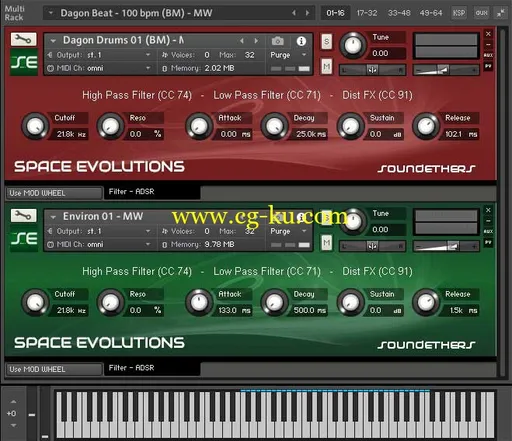Switch to rack page 01-16
Screen dimensions: 512x441
(335, 13)
